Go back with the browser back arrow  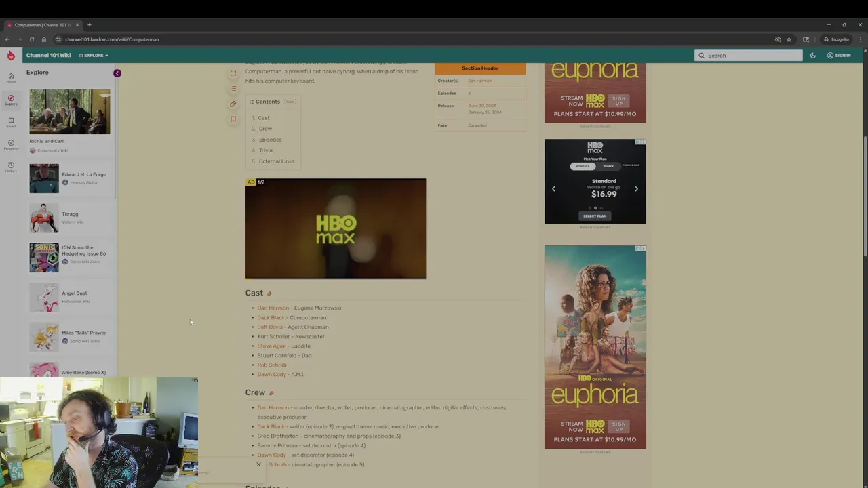tap(7, 39)
